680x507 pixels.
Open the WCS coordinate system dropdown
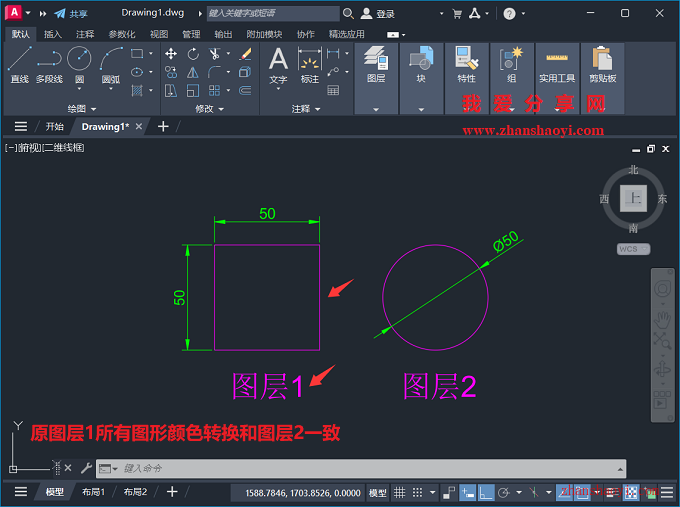[x=633, y=249]
